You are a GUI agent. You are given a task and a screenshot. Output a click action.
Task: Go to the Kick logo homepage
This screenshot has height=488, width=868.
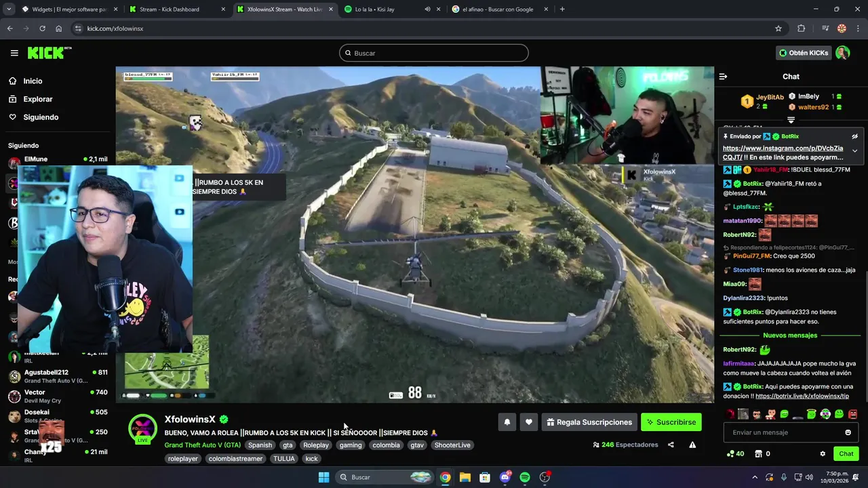[x=49, y=53]
